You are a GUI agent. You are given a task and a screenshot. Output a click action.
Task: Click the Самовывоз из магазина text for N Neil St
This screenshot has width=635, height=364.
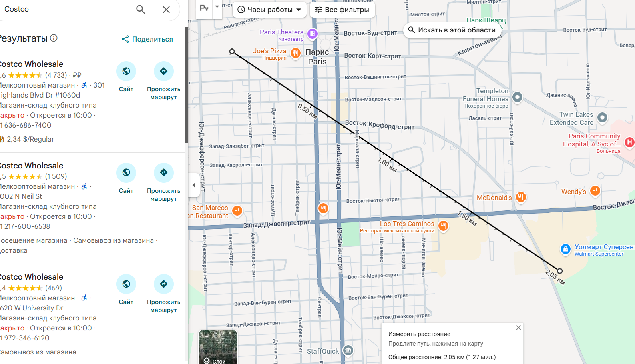click(x=113, y=240)
